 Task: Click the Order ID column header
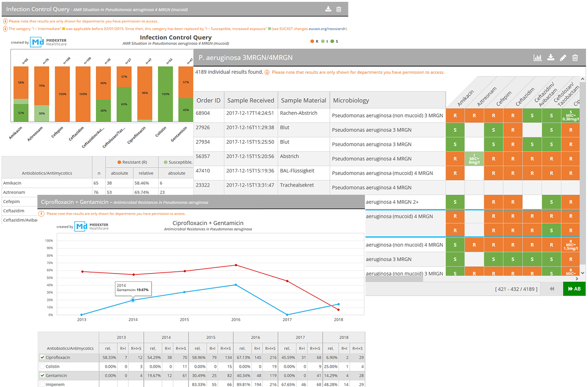[x=208, y=100]
